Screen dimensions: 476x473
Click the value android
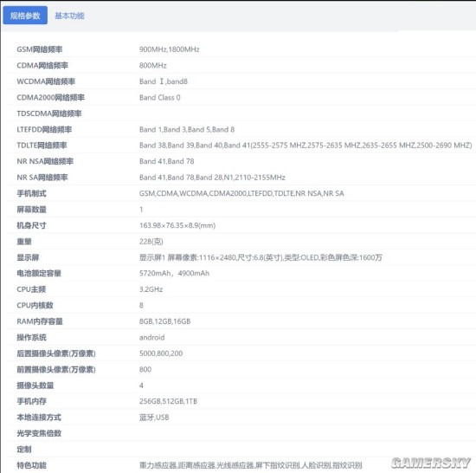tap(151, 338)
